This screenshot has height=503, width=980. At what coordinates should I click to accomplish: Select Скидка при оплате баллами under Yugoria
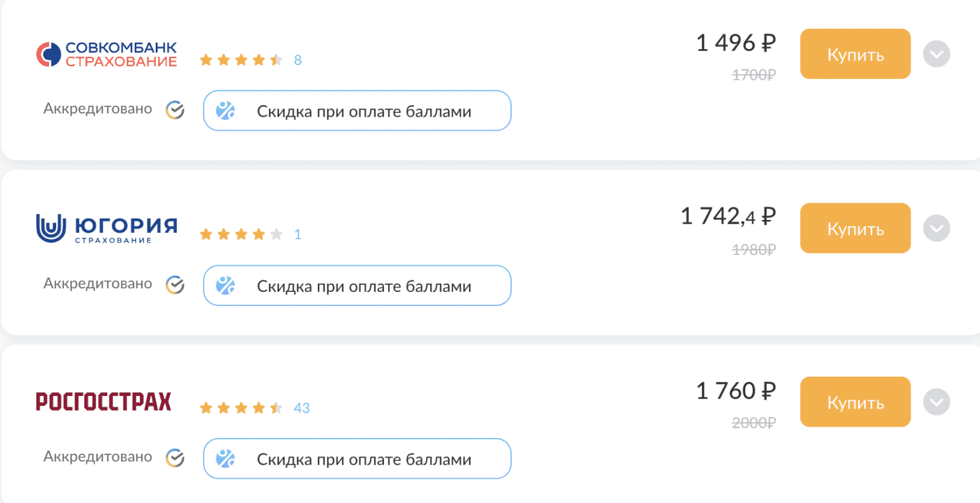tap(357, 286)
